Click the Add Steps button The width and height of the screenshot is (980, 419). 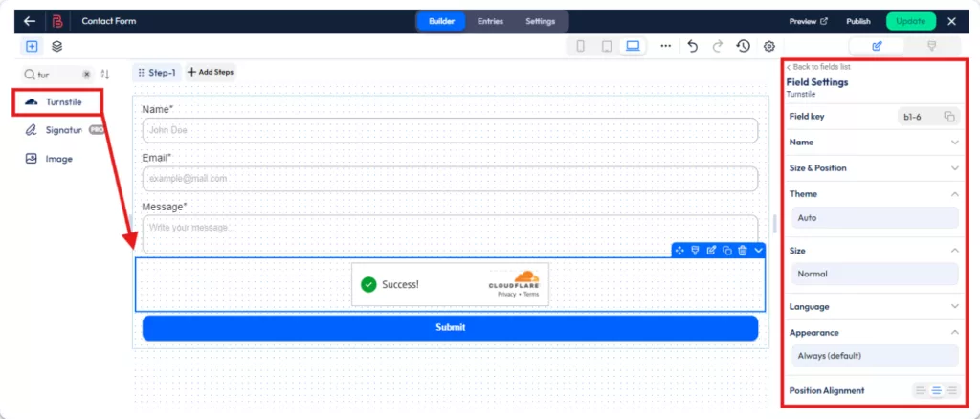[x=211, y=73]
